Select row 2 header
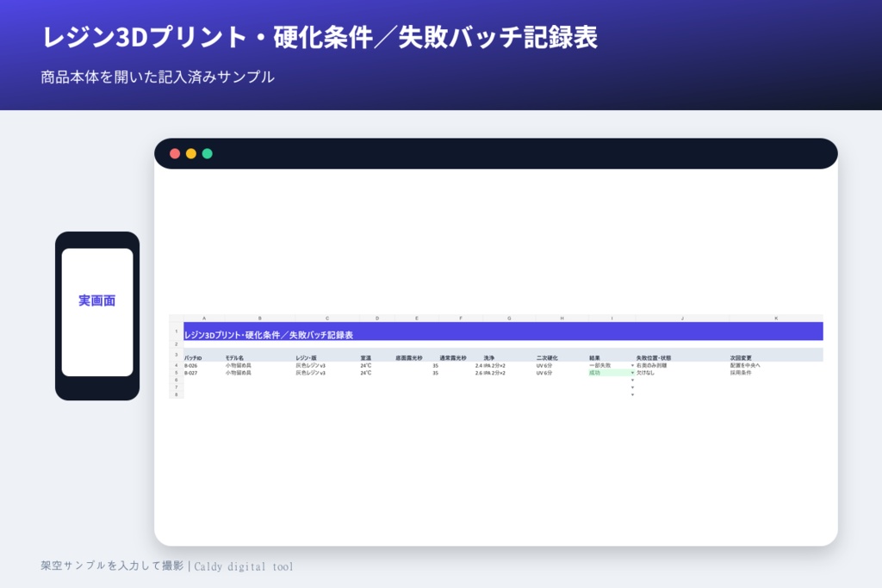 [176, 344]
